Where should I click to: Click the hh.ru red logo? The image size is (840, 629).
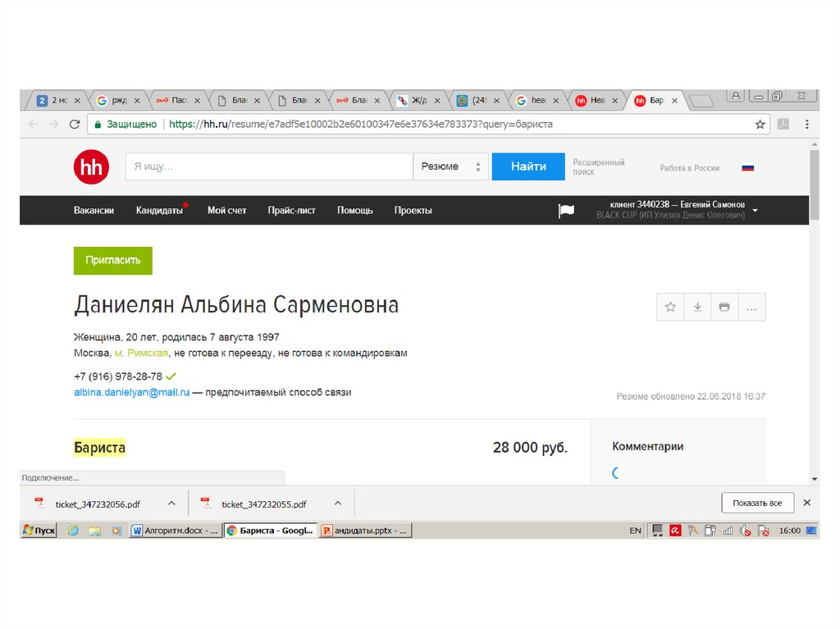pyautogui.click(x=91, y=167)
